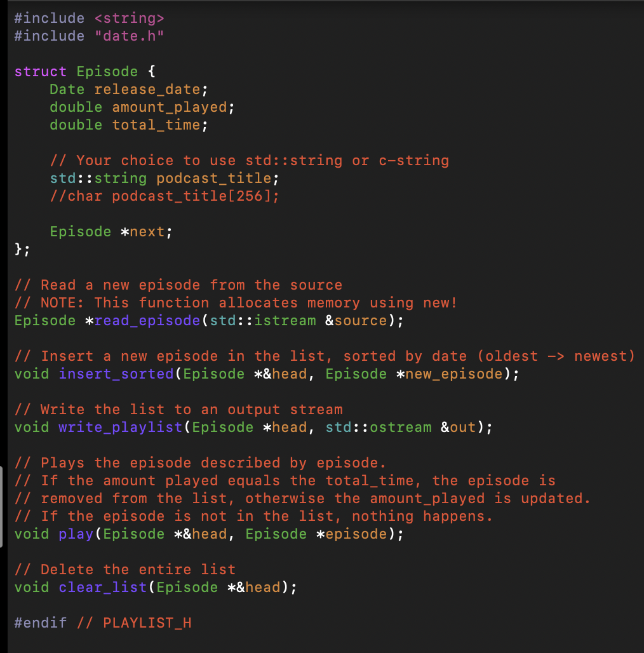The image size is (644, 653).
Task: Select the "date.h" include filename
Action: (129, 36)
